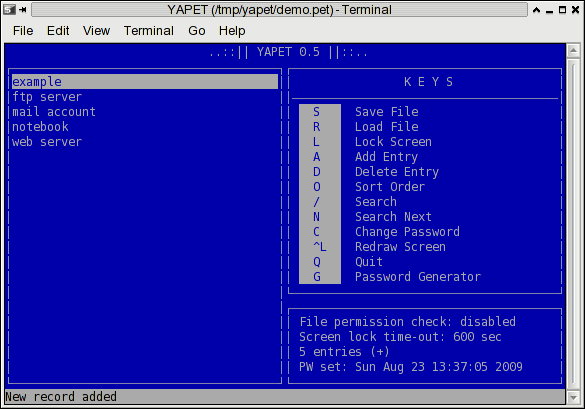This screenshot has width=585, height=409.
Task: Click 'Sort Order' text
Action: click(390, 187)
